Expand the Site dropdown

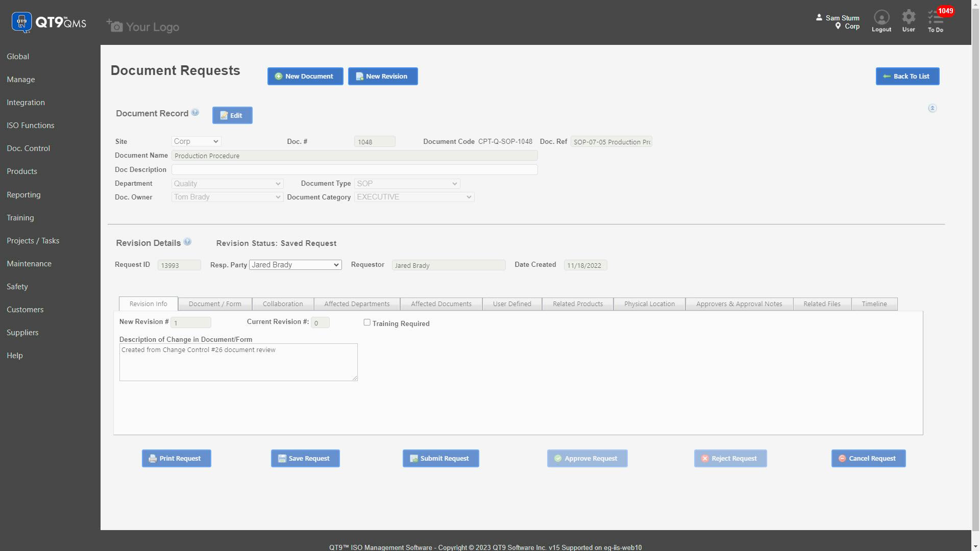196,141
